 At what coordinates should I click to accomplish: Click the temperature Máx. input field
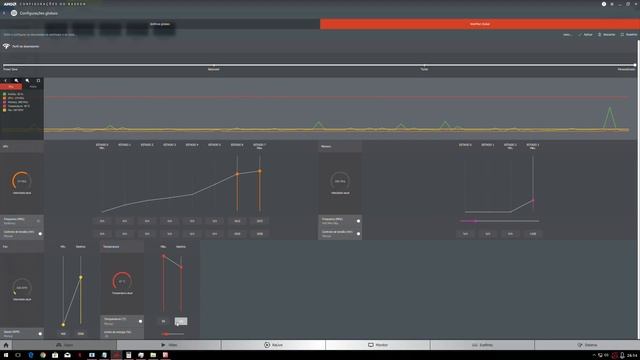click(x=163, y=321)
